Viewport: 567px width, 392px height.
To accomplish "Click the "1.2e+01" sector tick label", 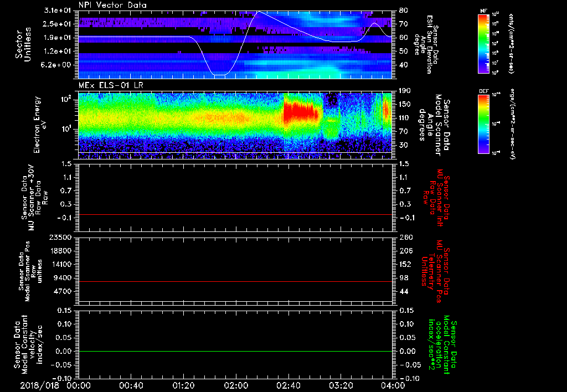I will pos(59,51).
